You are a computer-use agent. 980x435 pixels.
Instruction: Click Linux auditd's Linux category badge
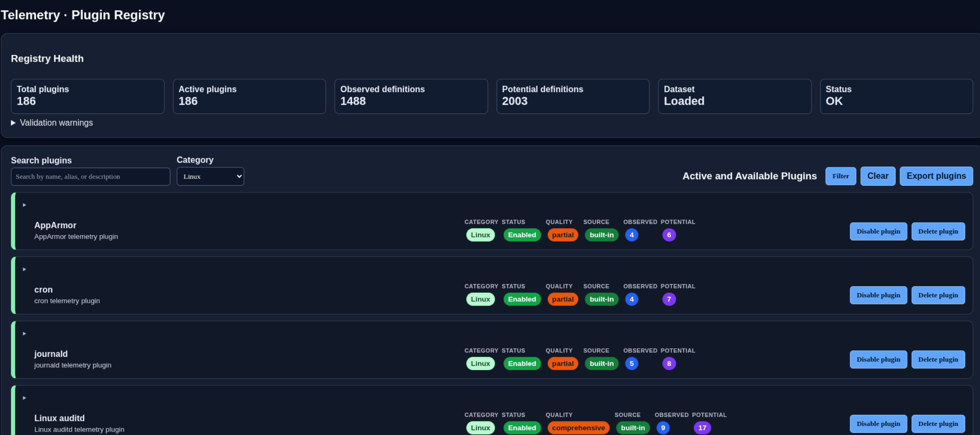[x=480, y=428]
